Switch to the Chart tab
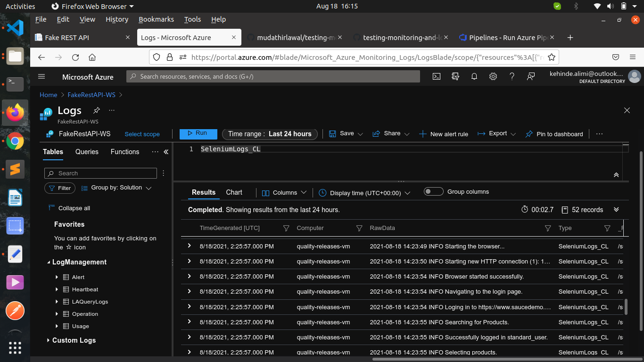This screenshot has width=644, height=362. 234,192
